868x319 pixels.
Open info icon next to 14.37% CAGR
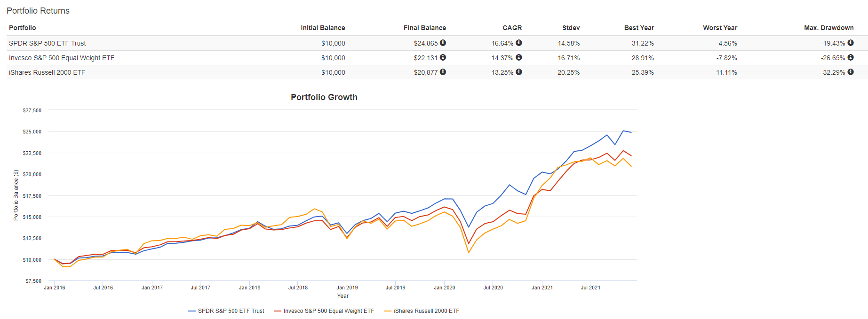518,57
